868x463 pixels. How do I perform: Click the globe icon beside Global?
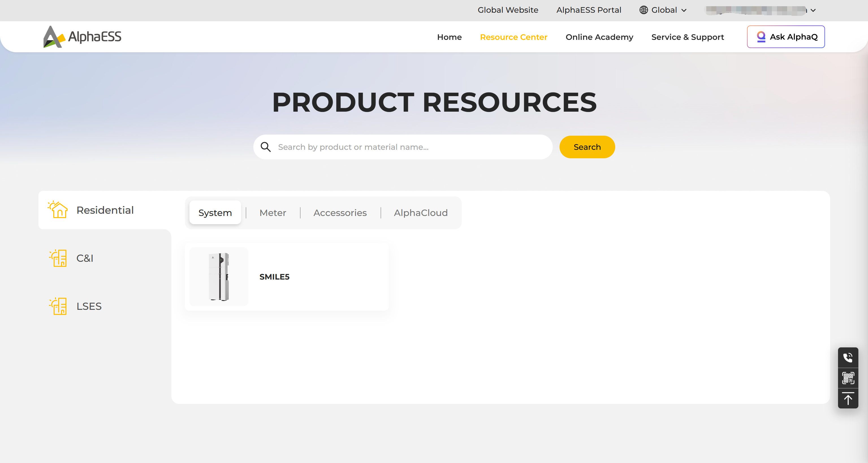click(x=644, y=10)
